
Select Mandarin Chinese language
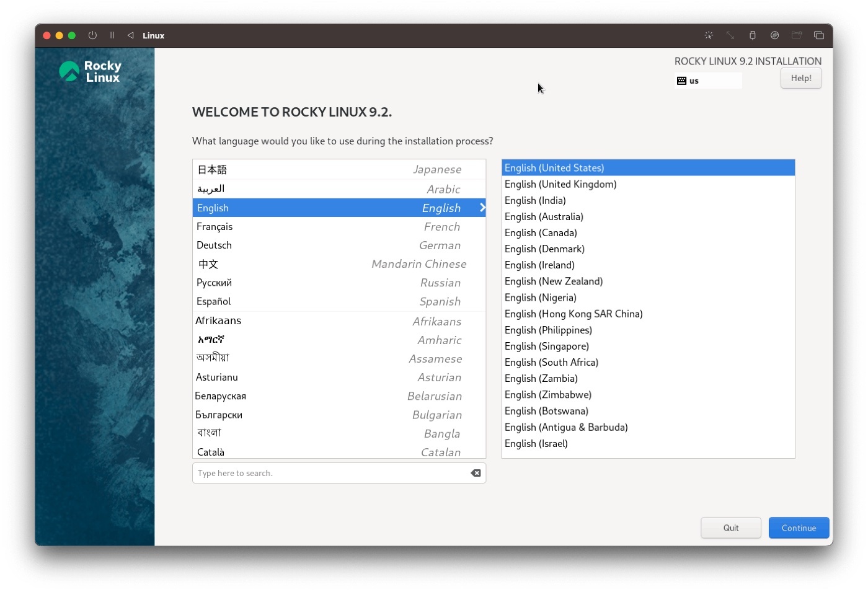click(x=339, y=263)
